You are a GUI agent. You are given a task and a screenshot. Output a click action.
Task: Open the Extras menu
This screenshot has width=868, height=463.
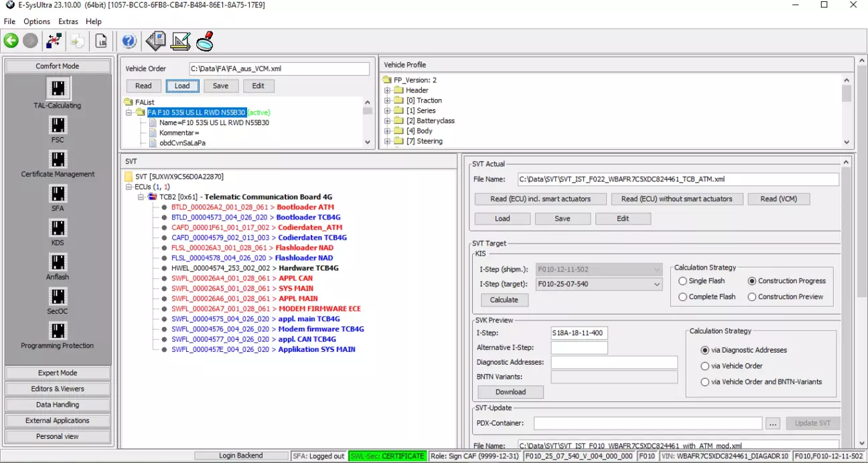point(68,21)
